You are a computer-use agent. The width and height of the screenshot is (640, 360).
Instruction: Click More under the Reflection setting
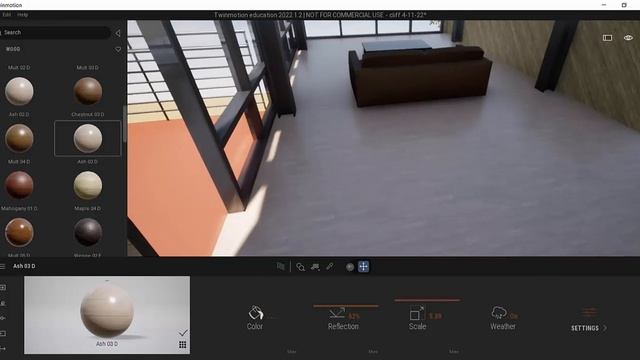click(373, 351)
